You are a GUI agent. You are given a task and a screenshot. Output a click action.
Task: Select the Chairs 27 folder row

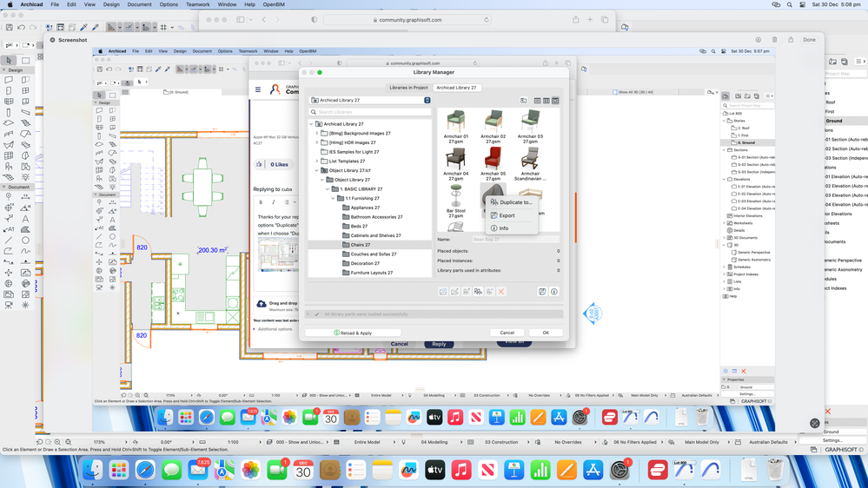370,245
